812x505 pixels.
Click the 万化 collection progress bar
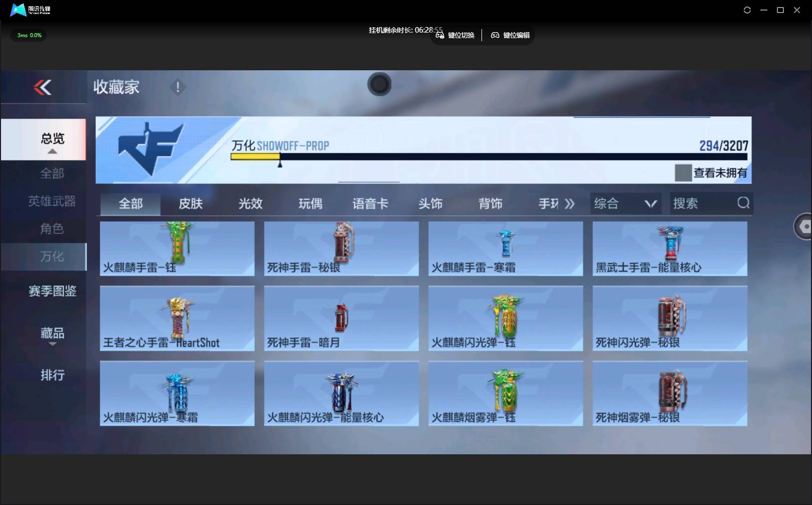coord(489,157)
